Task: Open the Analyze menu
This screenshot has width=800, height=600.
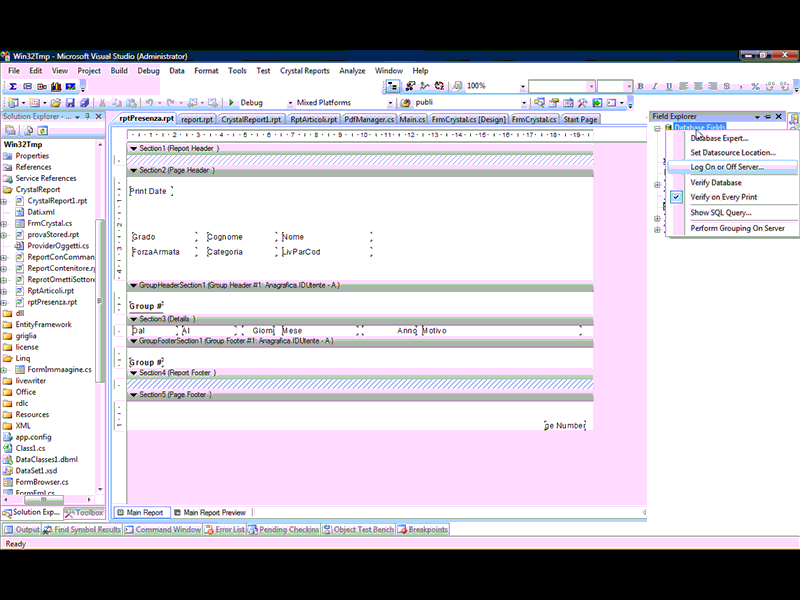Action: 352,71
